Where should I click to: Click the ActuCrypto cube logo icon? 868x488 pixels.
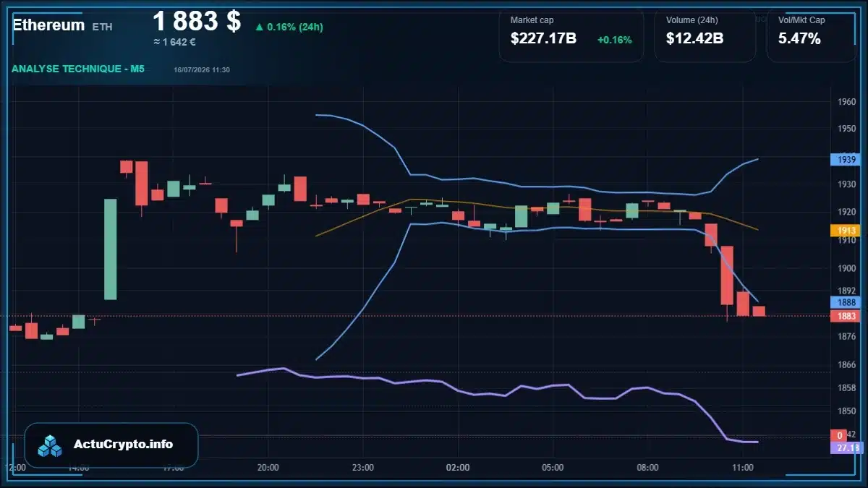51,445
